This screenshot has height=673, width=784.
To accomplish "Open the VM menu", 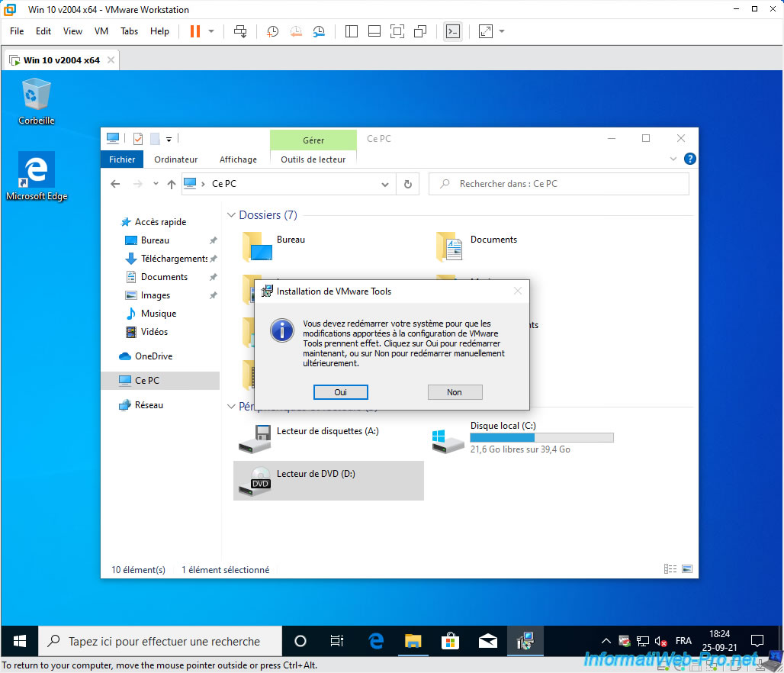I will point(101,31).
